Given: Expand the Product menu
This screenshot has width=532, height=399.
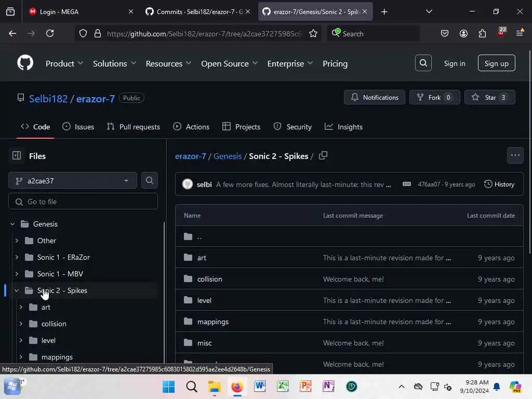Looking at the screenshot, I should pos(64,63).
